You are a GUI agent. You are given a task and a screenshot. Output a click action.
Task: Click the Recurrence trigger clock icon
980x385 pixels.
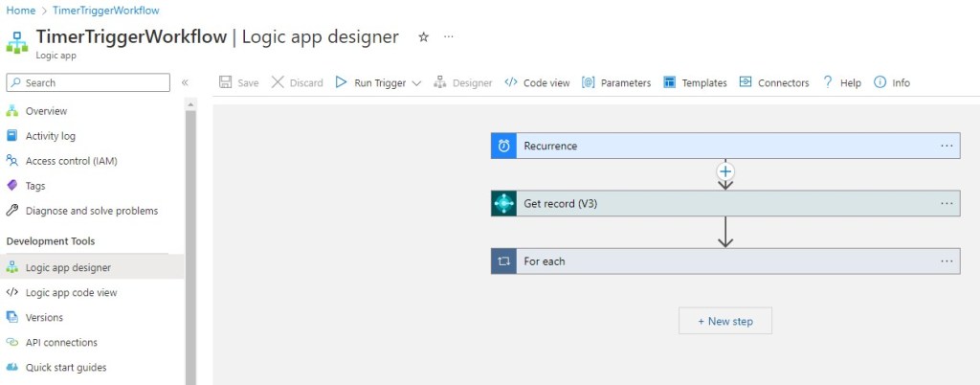503,146
